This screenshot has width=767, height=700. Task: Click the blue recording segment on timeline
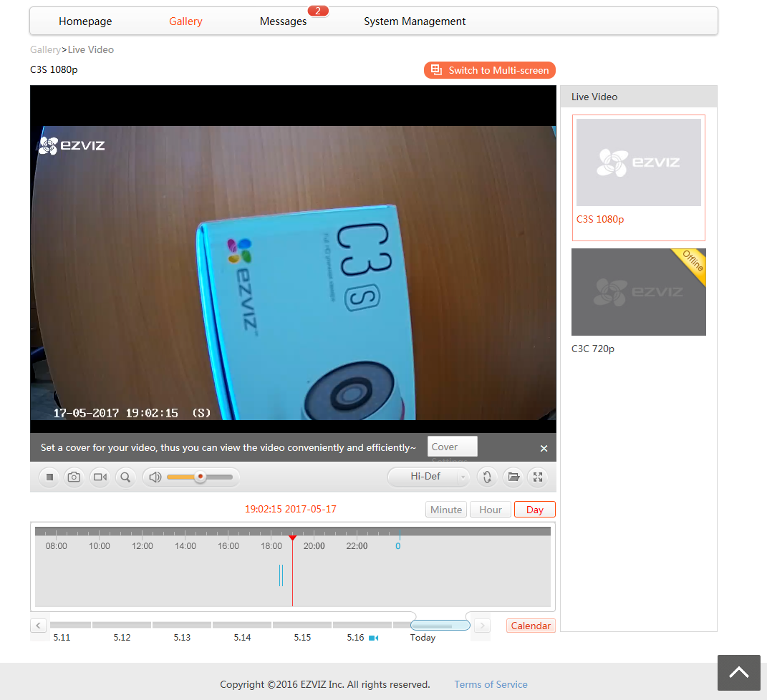coord(281,575)
